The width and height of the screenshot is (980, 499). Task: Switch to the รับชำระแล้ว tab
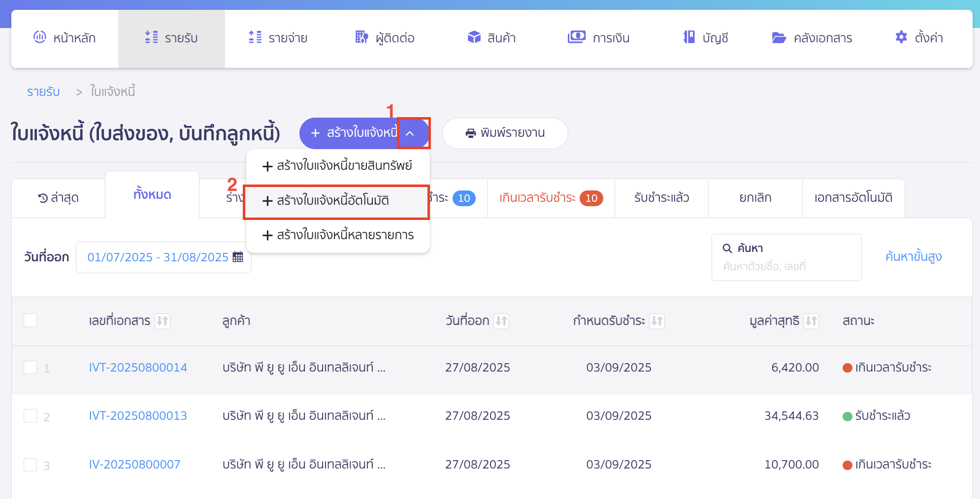click(661, 198)
